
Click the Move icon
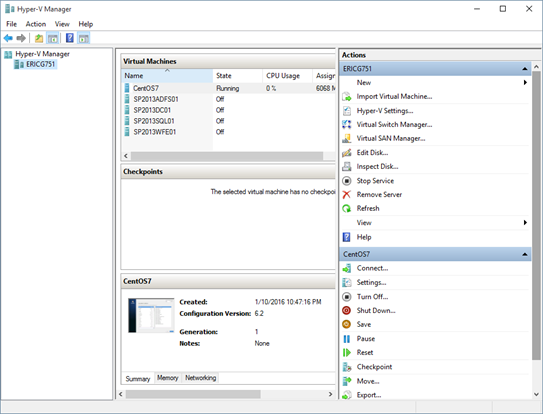click(347, 381)
